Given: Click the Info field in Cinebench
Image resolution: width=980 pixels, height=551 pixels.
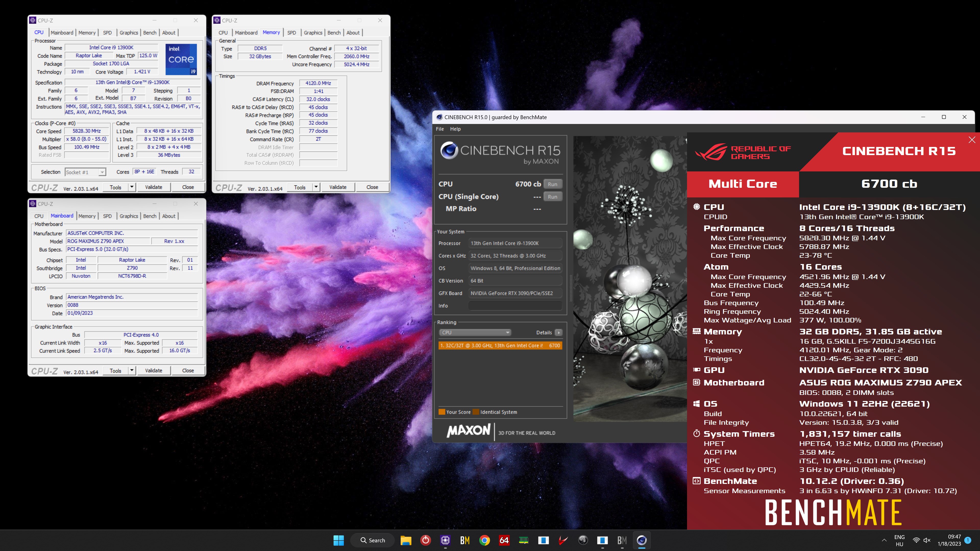Looking at the screenshot, I should (515, 306).
